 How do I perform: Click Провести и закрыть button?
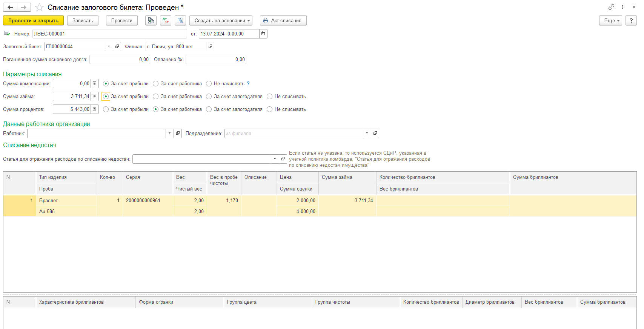33,20
